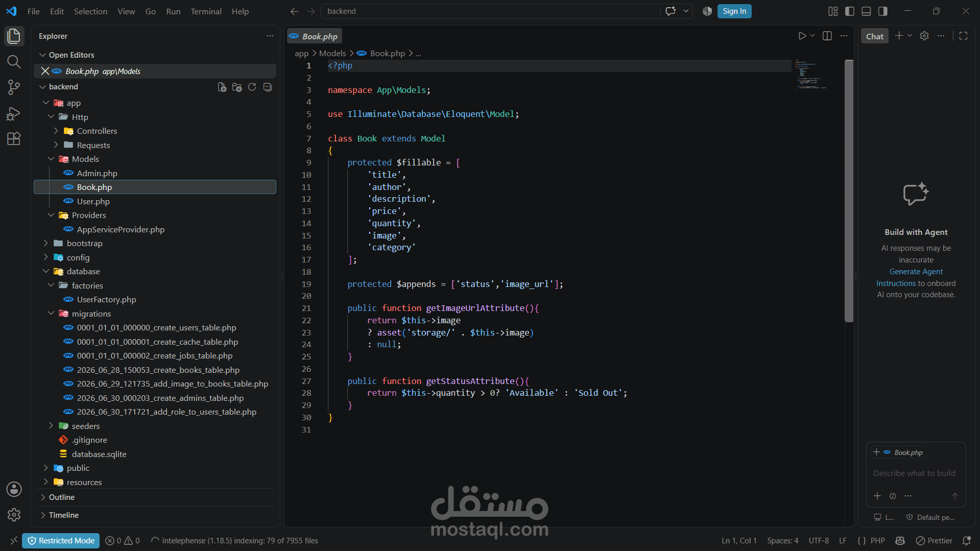Open the Help menu
This screenshot has width=980, height=551.
coord(240,11)
